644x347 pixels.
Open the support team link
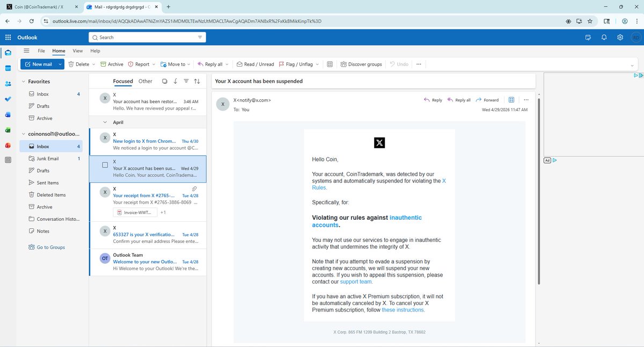pyautogui.click(x=356, y=281)
